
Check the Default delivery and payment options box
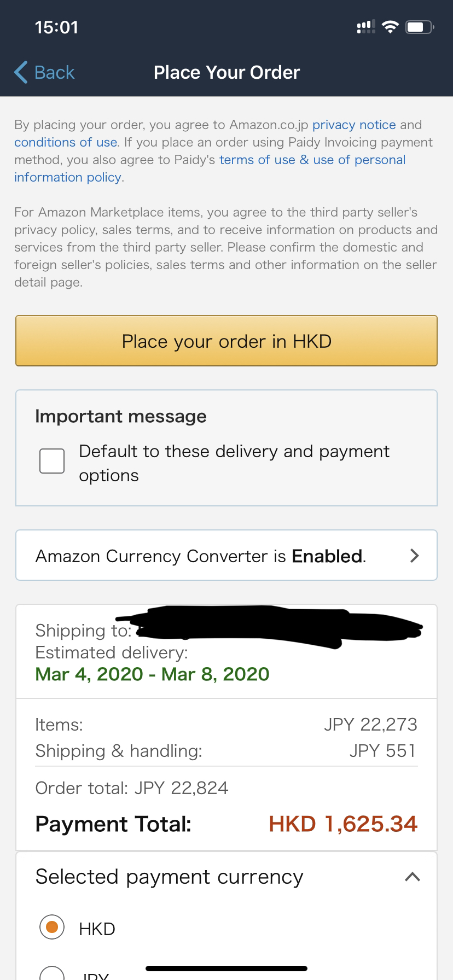[x=52, y=461]
